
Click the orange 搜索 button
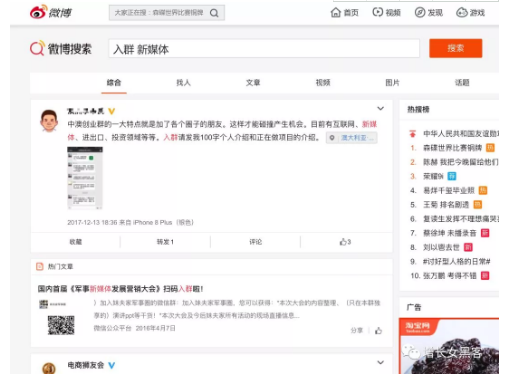coord(455,48)
